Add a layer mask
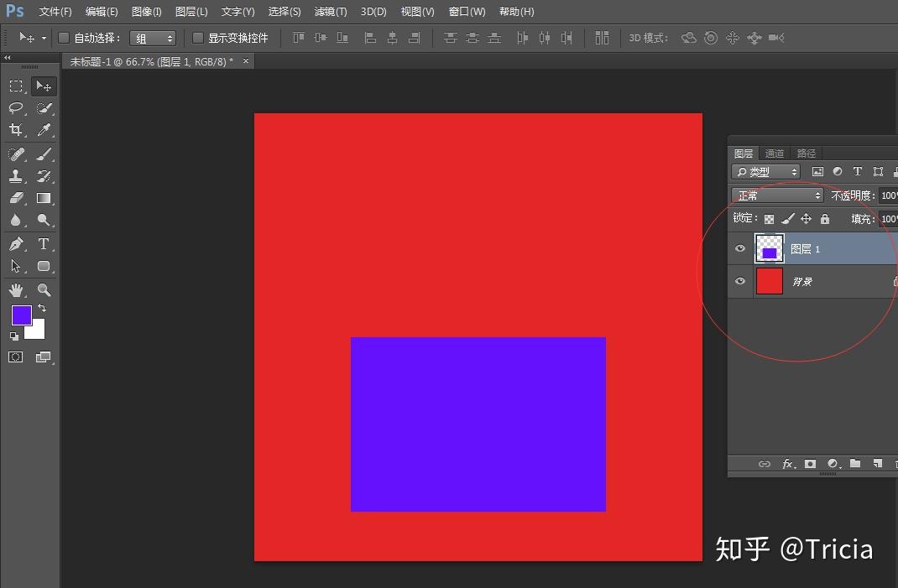Screen dimensions: 898x588 tap(810, 464)
